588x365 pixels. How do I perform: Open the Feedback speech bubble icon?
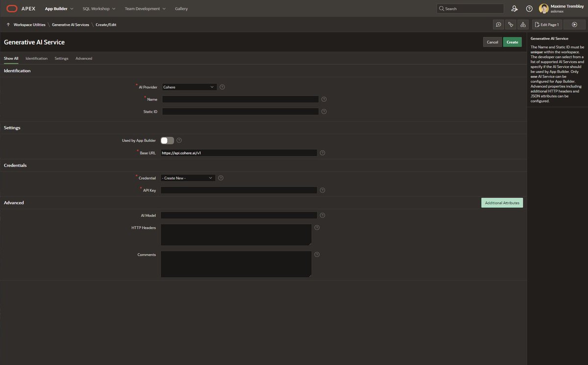tap(498, 24)
